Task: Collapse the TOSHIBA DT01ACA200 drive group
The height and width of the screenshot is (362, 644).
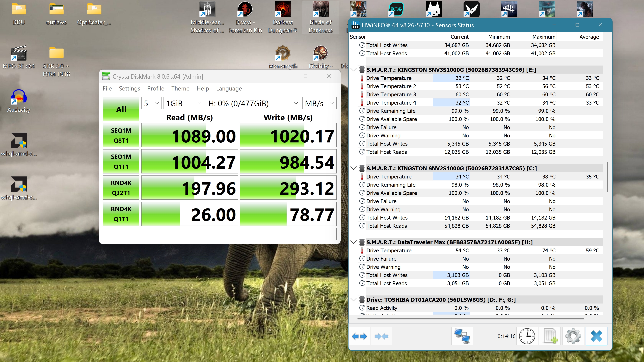Action: 354,299
